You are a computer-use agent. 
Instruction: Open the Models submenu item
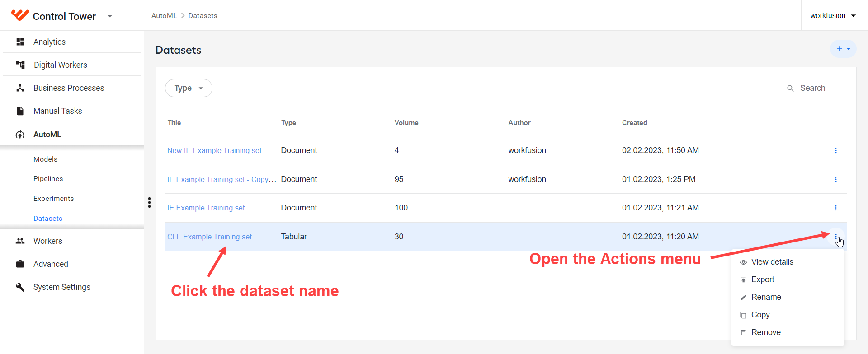pyautogui.click(x=45, y=159)
